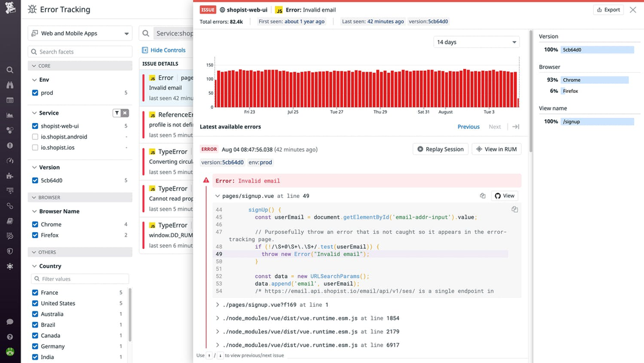Jump to last error using skip arrow icon
The width and height of the screenshot is (644, 363).
tap(515, 127)
